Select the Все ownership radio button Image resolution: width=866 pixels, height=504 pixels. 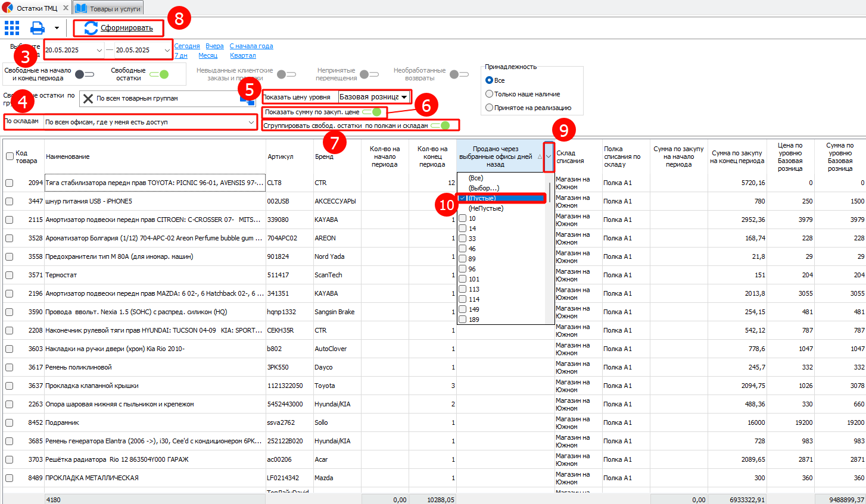[x=490, y=80]
